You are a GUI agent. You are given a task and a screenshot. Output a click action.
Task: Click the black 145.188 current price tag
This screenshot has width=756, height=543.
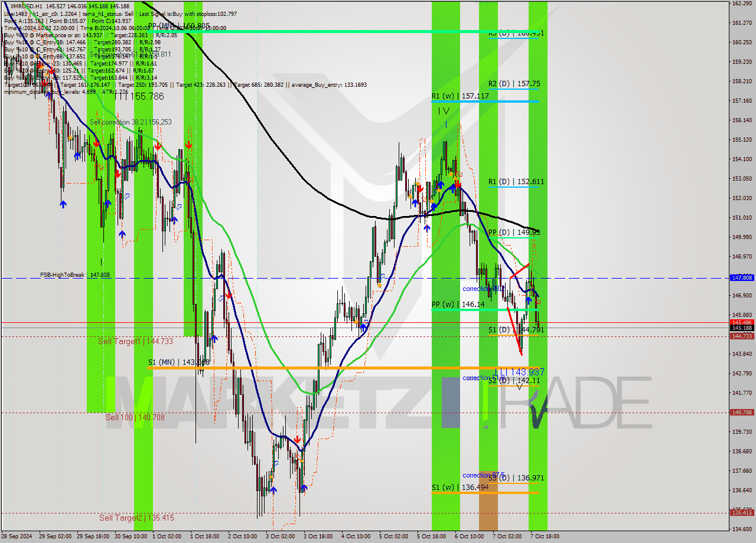742,328
